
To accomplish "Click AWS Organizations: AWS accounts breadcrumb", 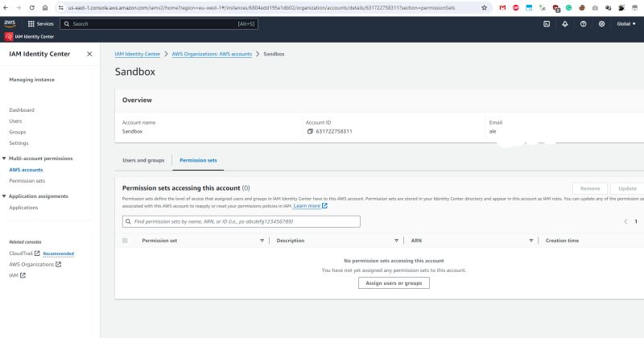I will [x=212, y=54].
